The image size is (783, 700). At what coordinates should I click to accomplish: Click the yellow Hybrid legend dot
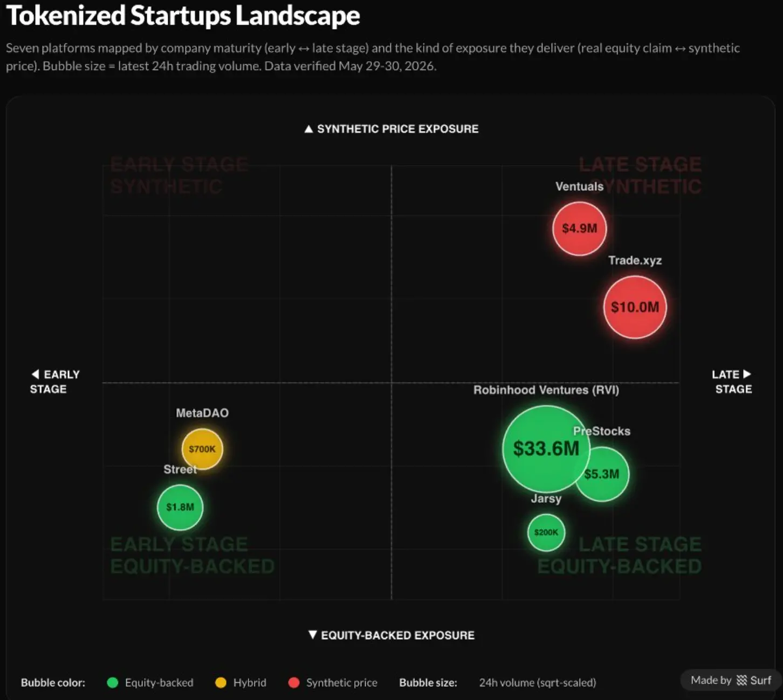221,683
